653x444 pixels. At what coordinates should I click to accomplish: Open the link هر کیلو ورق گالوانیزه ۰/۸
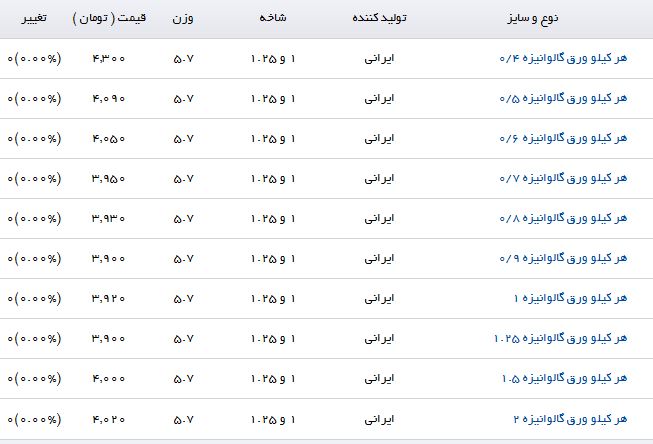pyautogui.click(x=563, y=218)
